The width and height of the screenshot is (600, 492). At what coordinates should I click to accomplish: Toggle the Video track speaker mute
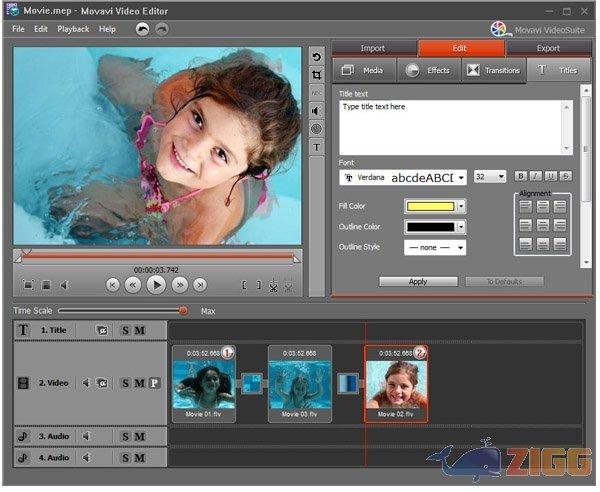click(86, 383)
